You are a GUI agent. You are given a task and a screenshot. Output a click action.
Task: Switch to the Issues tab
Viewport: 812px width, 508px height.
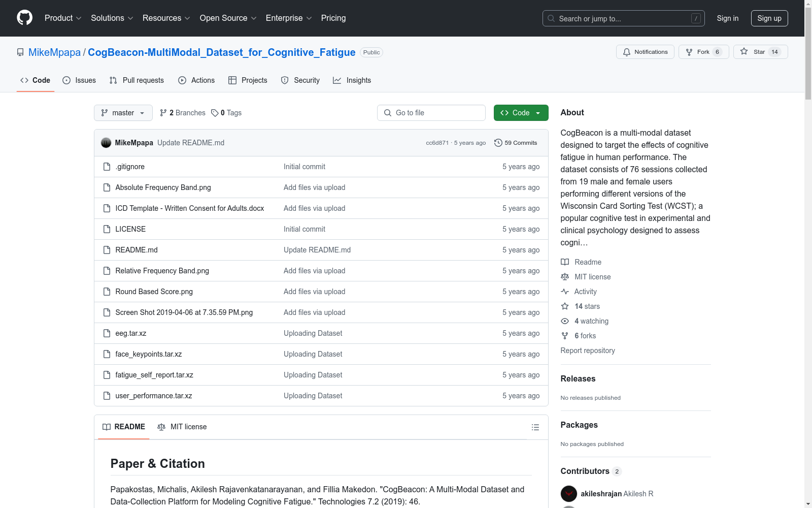(79, 80)
